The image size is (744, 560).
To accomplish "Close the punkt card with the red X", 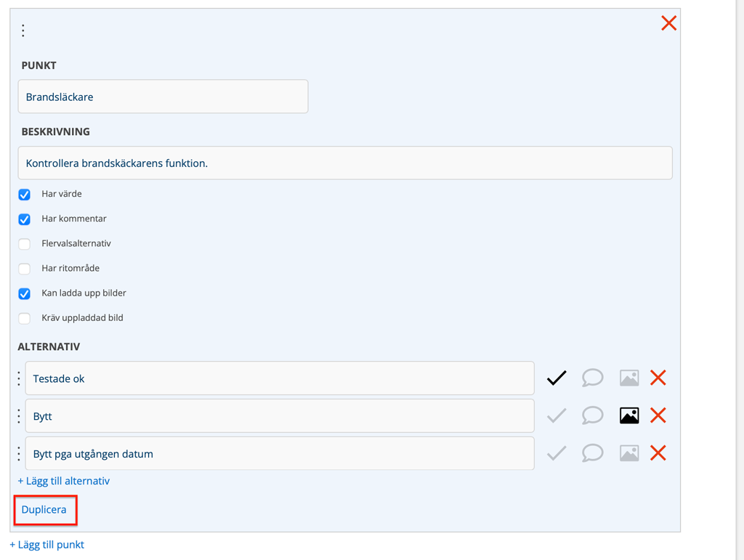I will (x=668, y=23).
